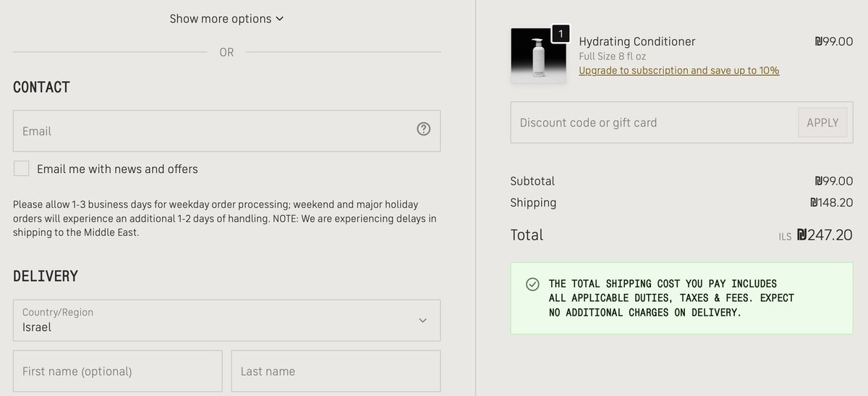
Task: Select the Shipping cost ₪148.20
Action: [x=832, y=203]
